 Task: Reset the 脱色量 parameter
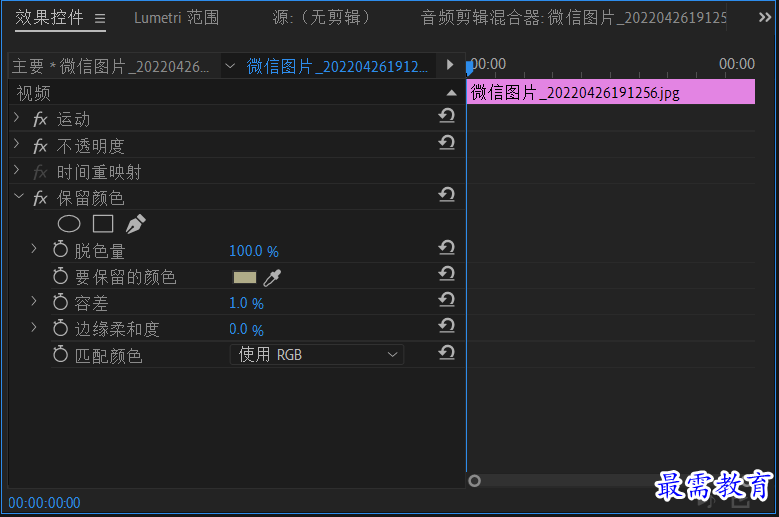[x=447, y=247]
